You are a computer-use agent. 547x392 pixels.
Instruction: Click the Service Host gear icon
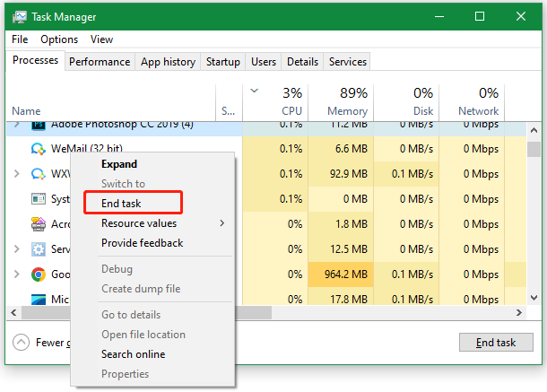(39, 249)
